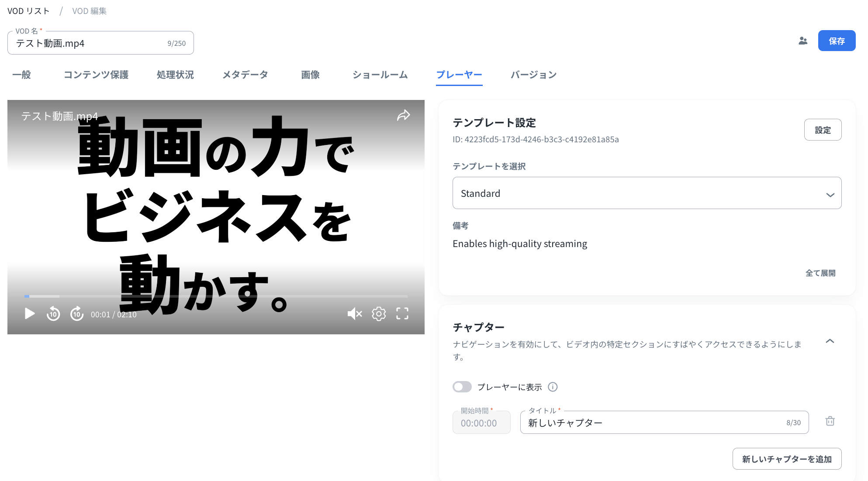Viewport: 868px width, 481px height.
Task: Skip forward 10 seconds in video
Action: pos(77,313)
